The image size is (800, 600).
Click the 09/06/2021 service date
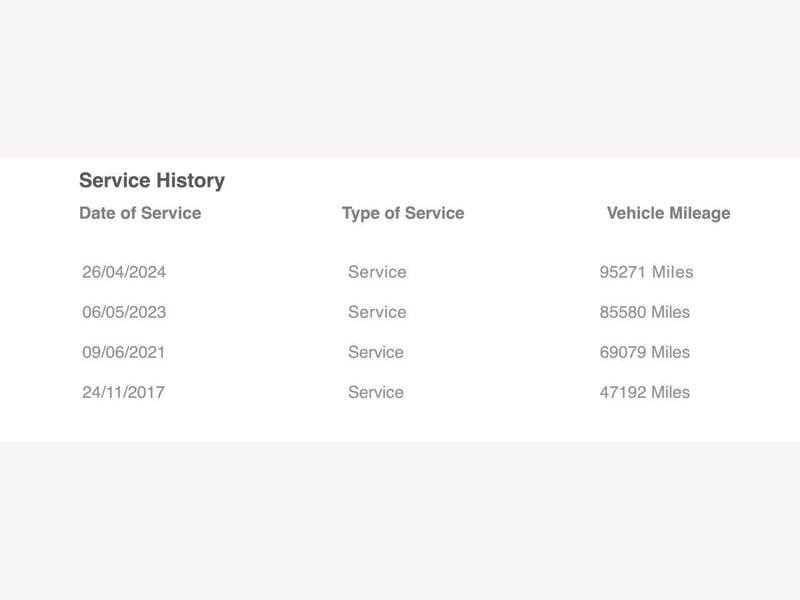click(123, 352)
